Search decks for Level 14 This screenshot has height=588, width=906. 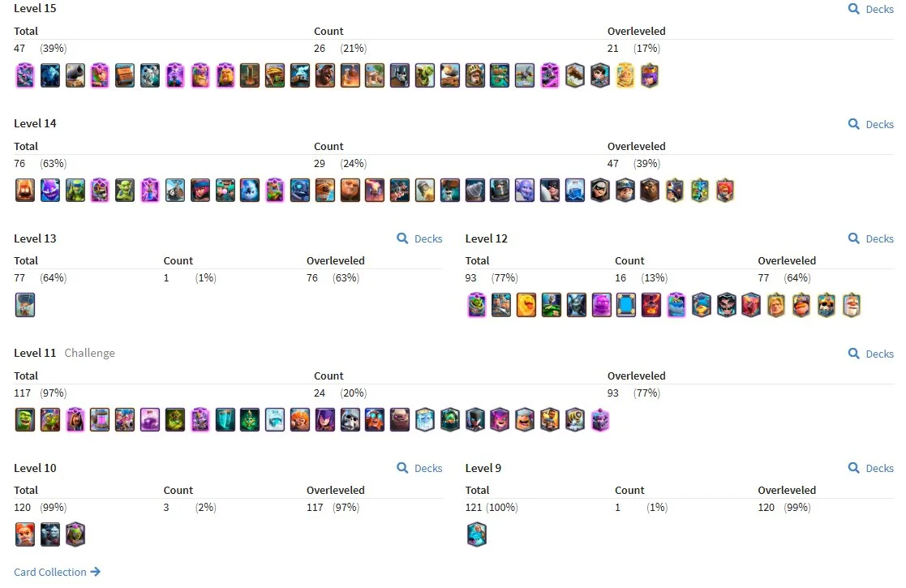click(871, 125)
